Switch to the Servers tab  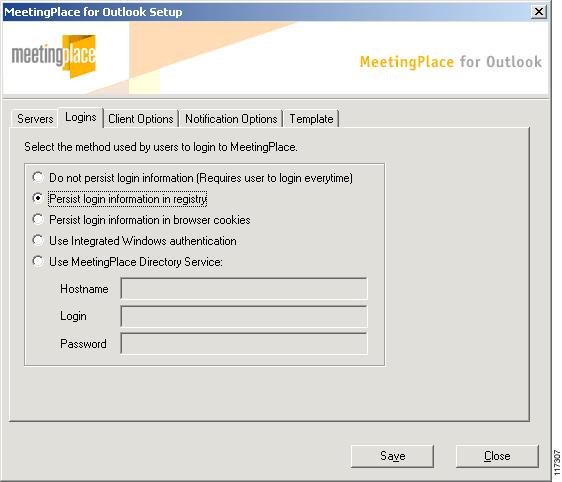(35, 119)
